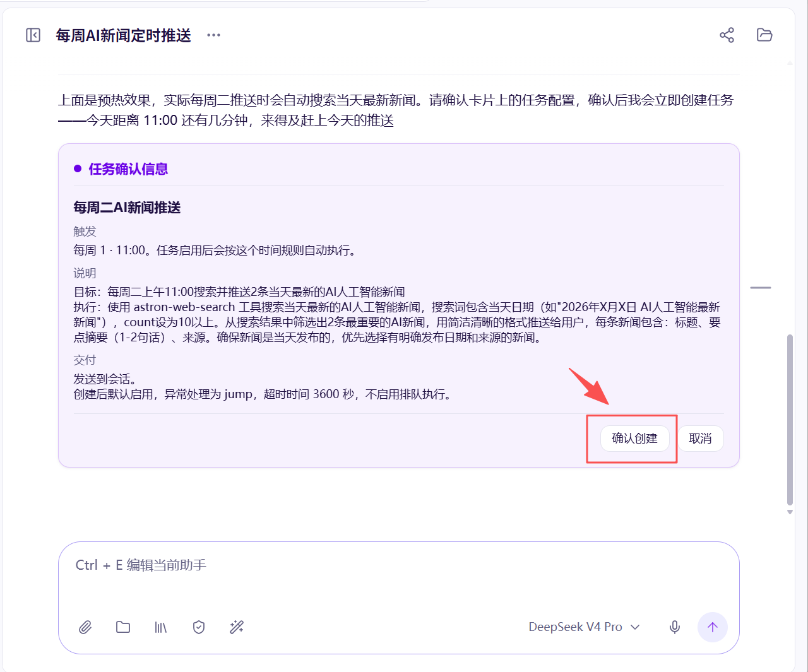The image size is (808, 672).
Task: Click the vertical scrollbar thumb of the chat
Action: (x=790, y=420)
